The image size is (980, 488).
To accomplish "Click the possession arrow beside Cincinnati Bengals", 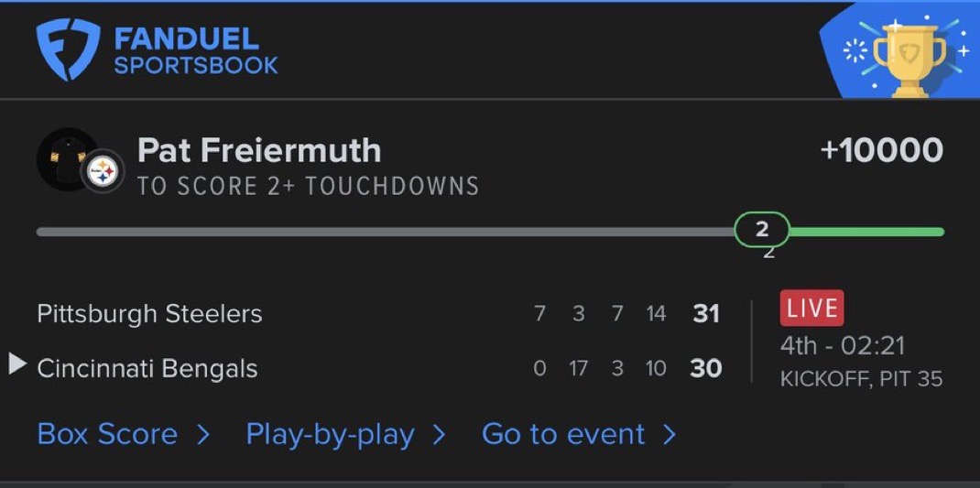I will (17, 364).
